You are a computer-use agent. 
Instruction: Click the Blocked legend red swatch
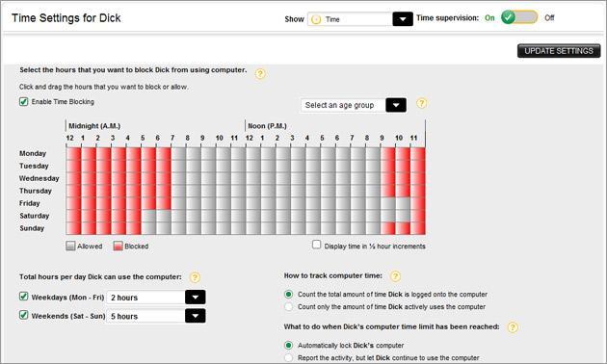(118, 246)
